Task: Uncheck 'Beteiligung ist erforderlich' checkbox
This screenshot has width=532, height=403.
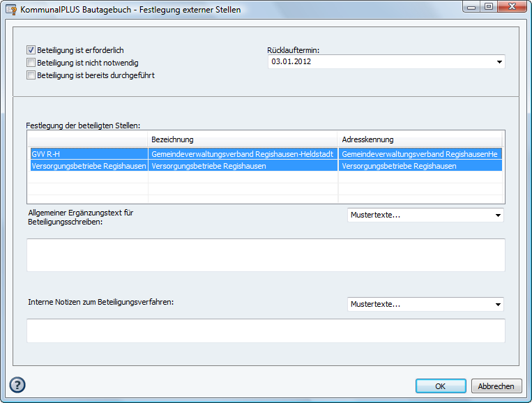Action: (x=31, y=50)
